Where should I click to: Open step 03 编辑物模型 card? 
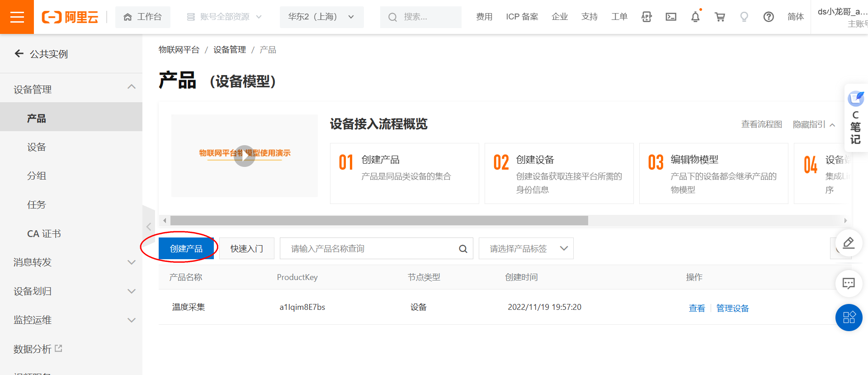click(x=714, y=173)
